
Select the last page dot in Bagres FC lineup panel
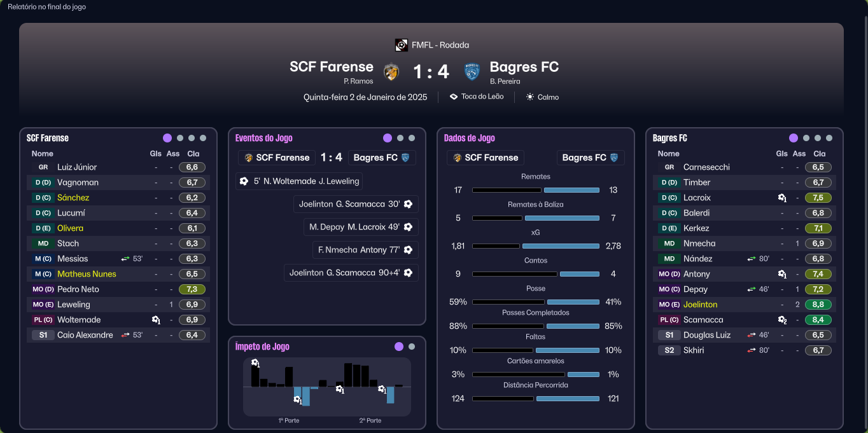(829, 138)
